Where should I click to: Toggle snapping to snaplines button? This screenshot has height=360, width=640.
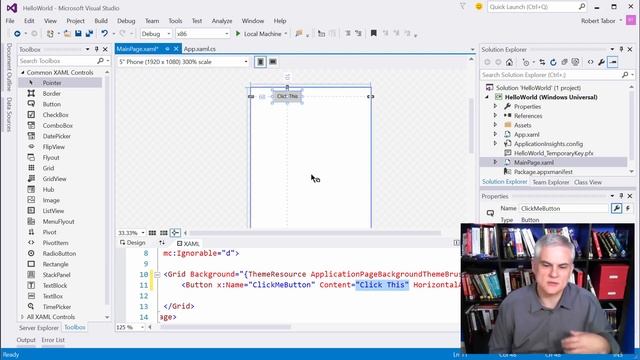[175, 233]
